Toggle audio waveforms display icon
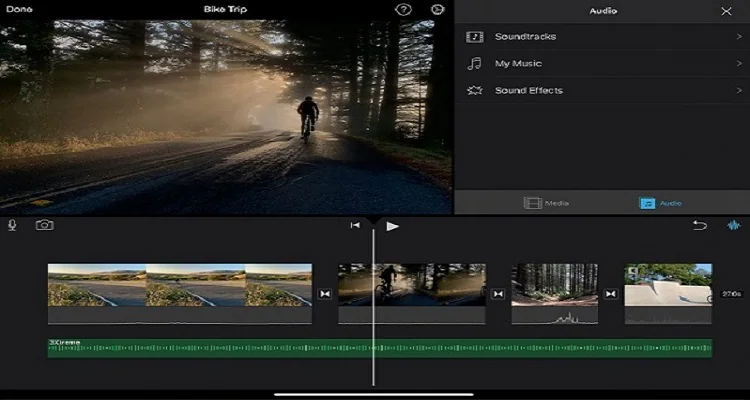750x400 pixels. pos(733,225)
